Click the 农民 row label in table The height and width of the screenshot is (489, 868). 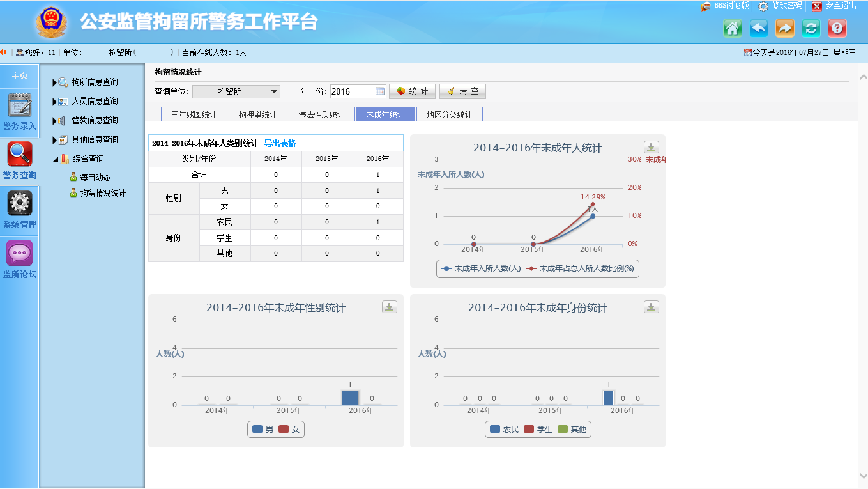(x=225, y=222)
